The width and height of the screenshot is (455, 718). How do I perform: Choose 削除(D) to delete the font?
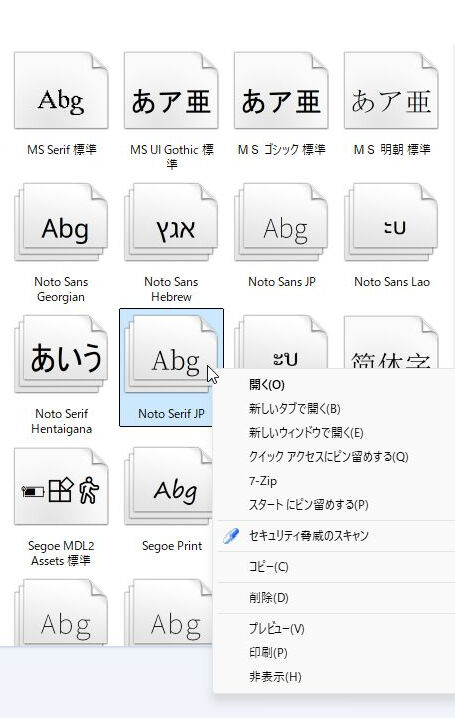click(269, 598)
